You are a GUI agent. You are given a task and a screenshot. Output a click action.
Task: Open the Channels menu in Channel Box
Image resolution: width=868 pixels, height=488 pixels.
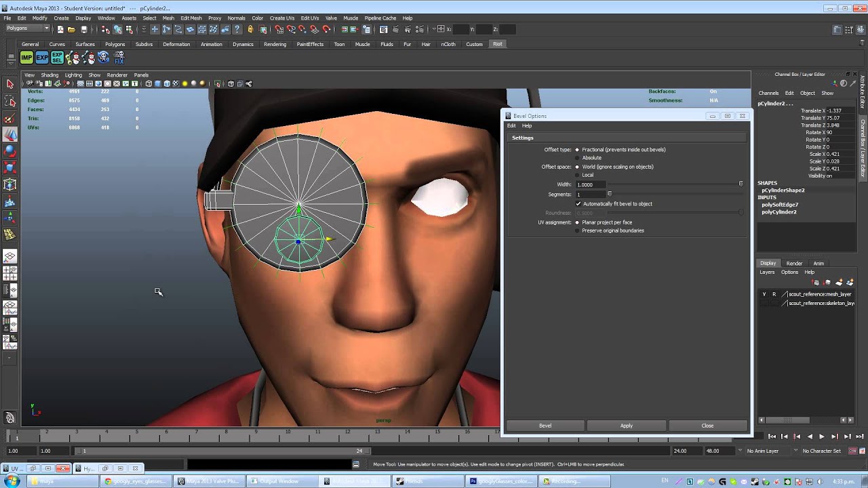[768, 93]
